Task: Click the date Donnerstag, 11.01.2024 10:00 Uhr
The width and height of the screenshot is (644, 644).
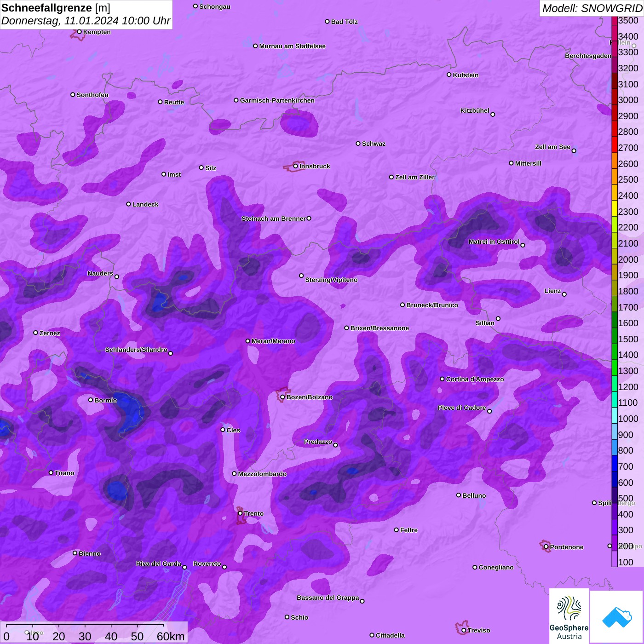Action: [x=86, y=21]
